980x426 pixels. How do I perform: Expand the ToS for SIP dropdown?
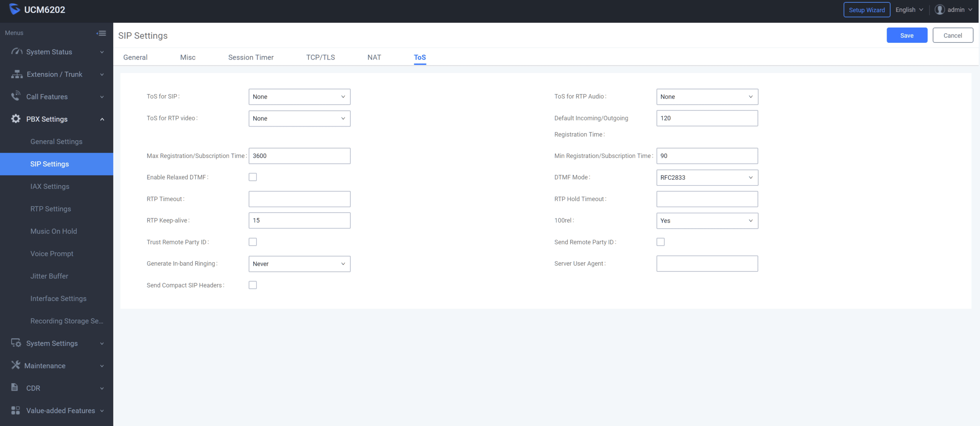point(299,96)
